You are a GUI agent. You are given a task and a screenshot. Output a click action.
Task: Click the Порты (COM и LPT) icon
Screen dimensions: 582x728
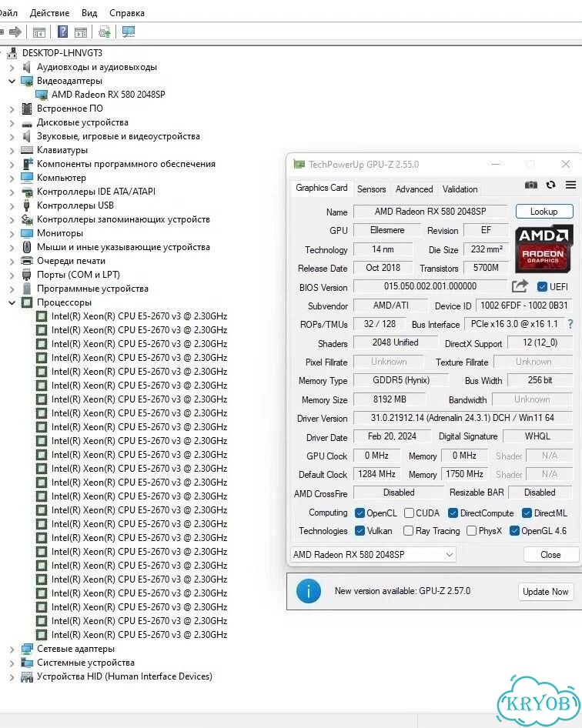coord(27,275)
